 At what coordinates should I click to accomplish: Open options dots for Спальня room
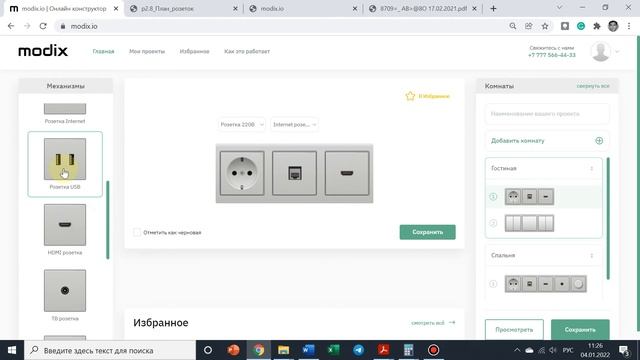pos(591,256)
